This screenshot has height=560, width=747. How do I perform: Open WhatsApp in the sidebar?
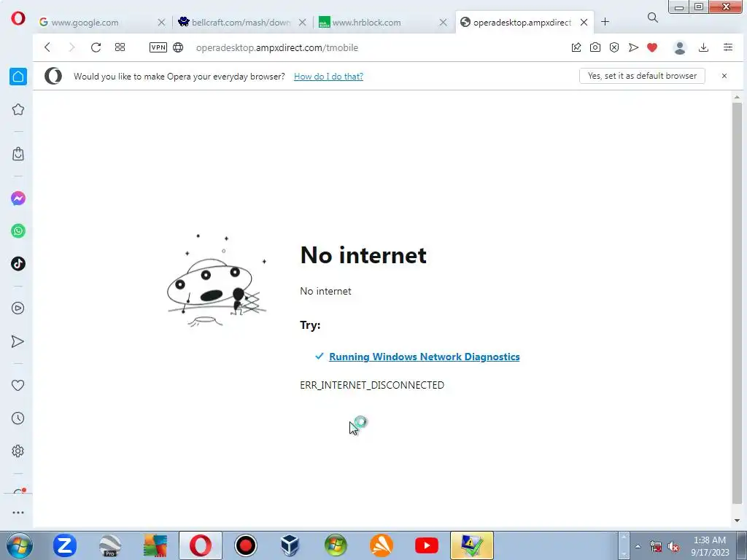coord(18,231)
